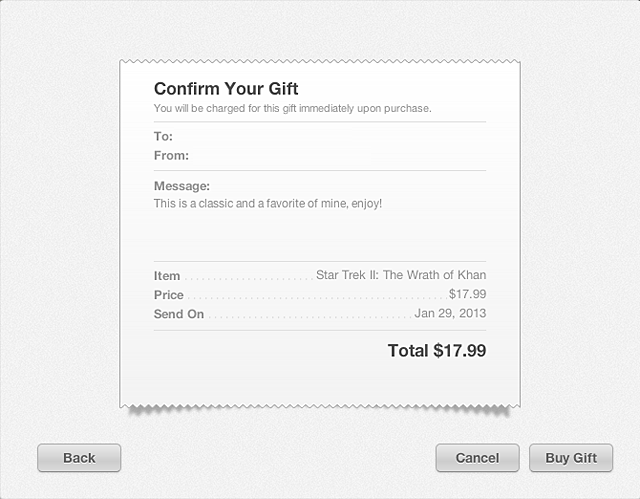This screenshot has width=640, height=499.
Task: Click the Item row label
Action: tap(167, 276)
